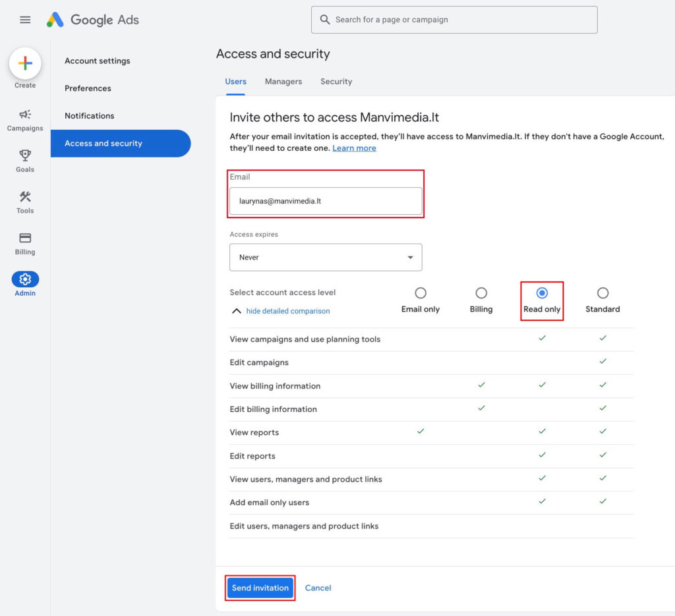
Task: Click Edit reports row label
Action: tap(252, 456)
